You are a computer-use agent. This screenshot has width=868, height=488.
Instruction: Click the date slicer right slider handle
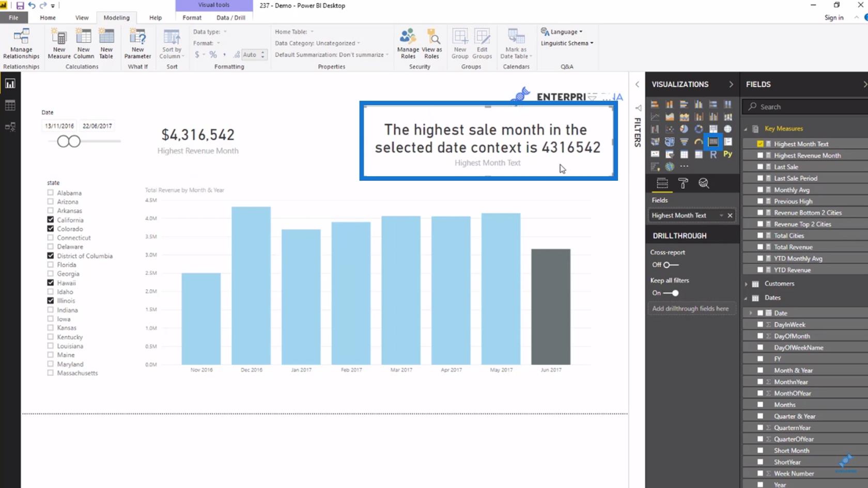click(75, 141)
